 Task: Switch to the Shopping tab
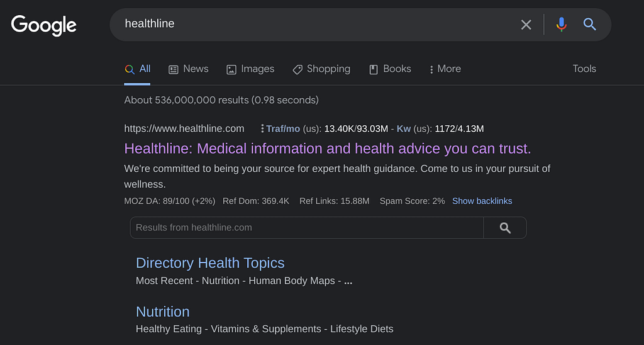(x=321, y=69)
